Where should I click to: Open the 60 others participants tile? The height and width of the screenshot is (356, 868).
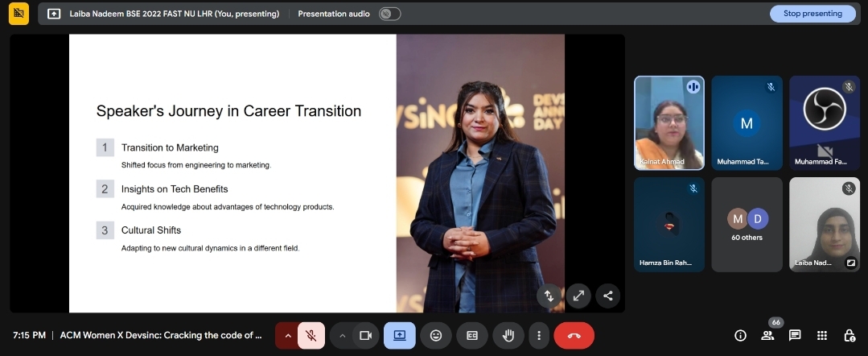(747, 225)
